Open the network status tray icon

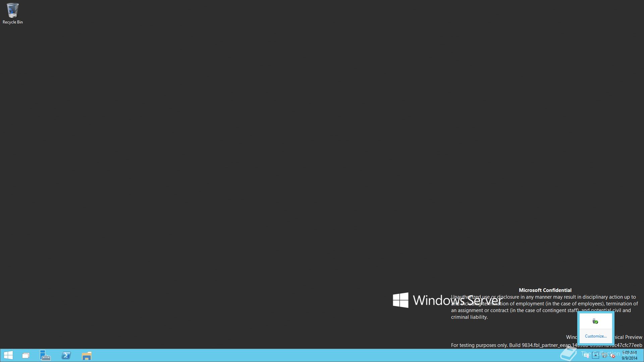(x=604, y=355)
